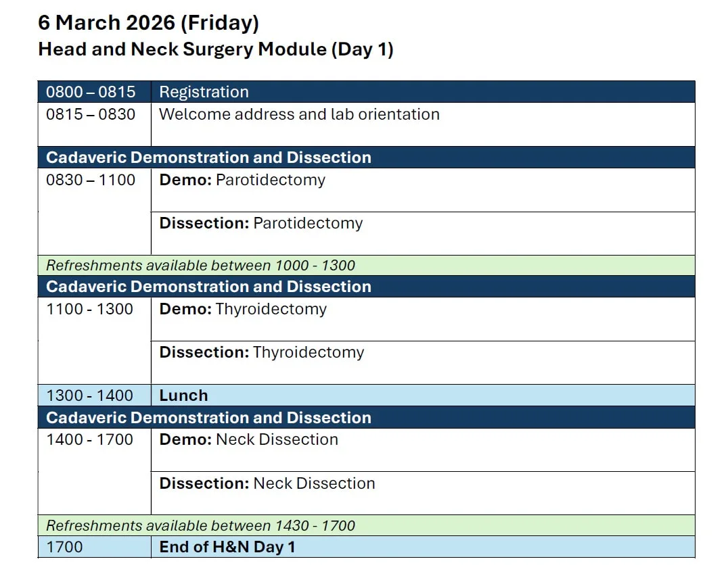728x578 pixels.
Task: Select the 0830 – 1100 time cell
Action: tap(94, 212)
